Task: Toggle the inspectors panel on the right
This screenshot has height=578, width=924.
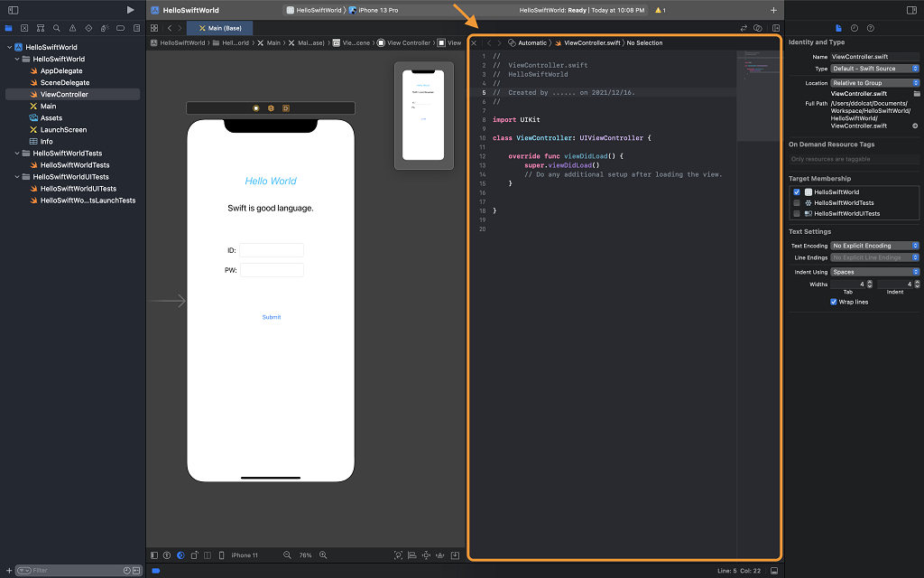Action: point(910,10)
